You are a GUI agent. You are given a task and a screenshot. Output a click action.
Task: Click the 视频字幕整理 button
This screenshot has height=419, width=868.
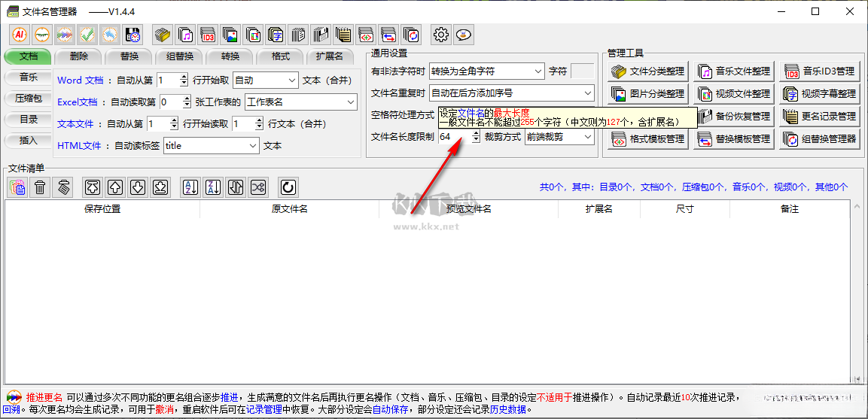(821, 94)
